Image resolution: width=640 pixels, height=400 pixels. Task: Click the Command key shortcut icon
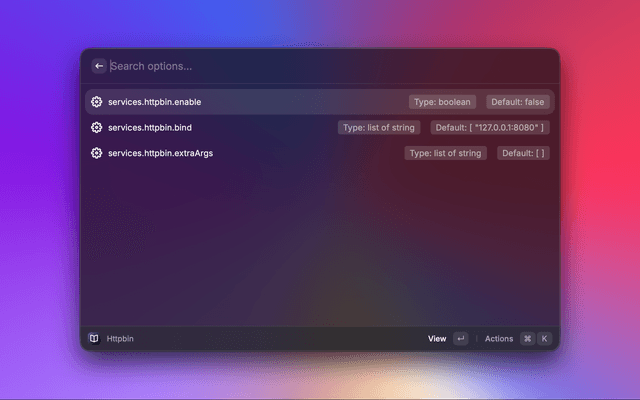click(x=527, y=339)
